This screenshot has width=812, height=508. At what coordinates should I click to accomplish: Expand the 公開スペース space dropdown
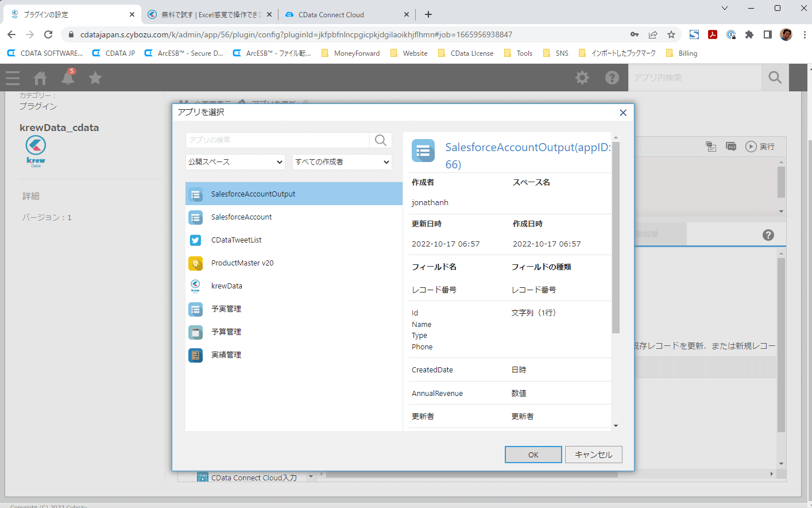point(235,162)
